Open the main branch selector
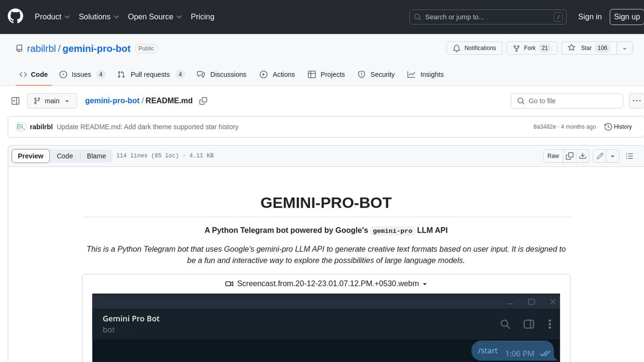644x362 pixels. pyautogui.click(x=52, y=101)
